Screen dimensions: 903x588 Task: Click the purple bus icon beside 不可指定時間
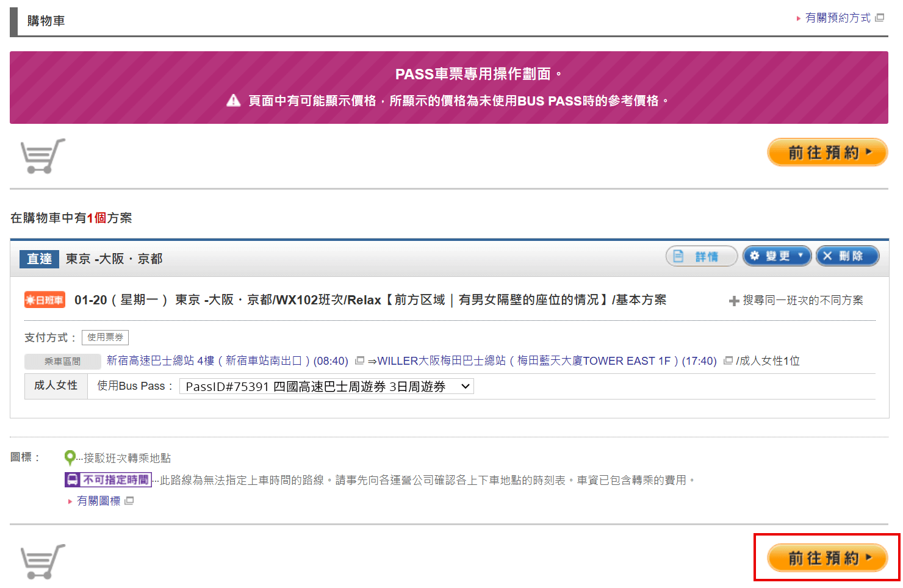71,479
